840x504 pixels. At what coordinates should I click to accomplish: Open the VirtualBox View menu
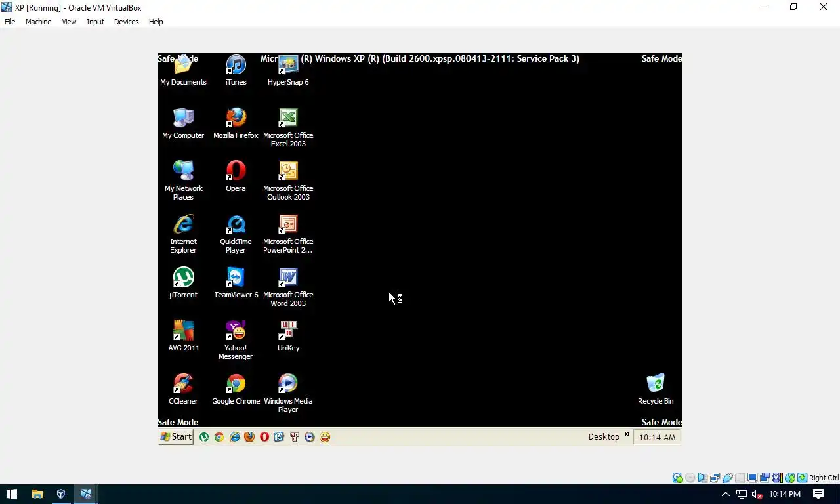point(69,22)
